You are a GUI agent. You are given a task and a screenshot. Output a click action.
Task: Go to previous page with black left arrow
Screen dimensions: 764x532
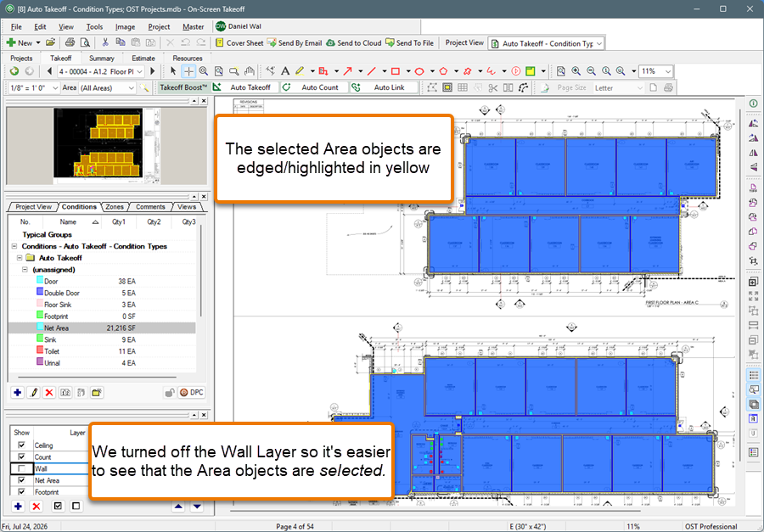click(49, 71)
